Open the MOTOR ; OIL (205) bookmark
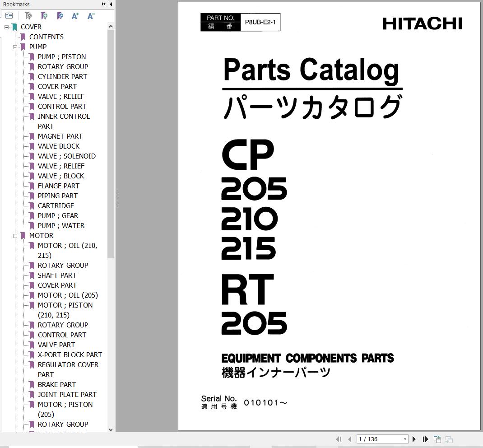The image size is (483, 448). [68, 295]
